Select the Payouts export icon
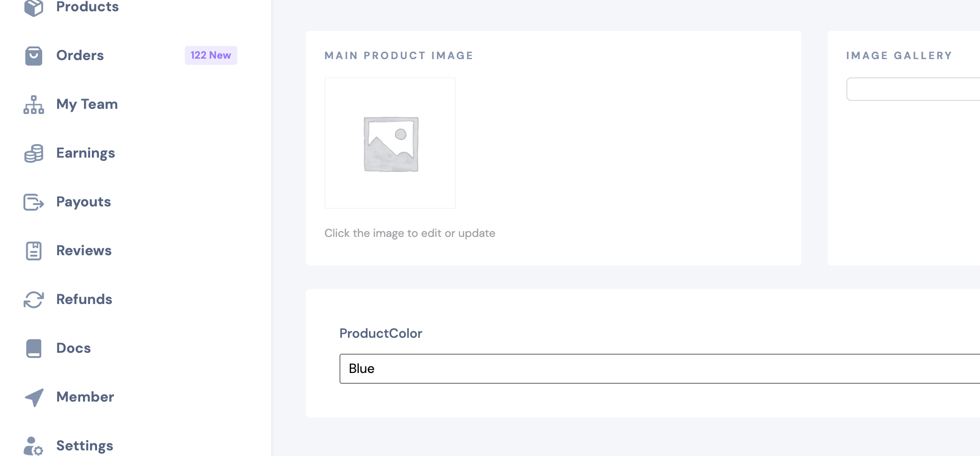This screenshot has height=456, width=980. pyautogui.click(x=33, y=202)
